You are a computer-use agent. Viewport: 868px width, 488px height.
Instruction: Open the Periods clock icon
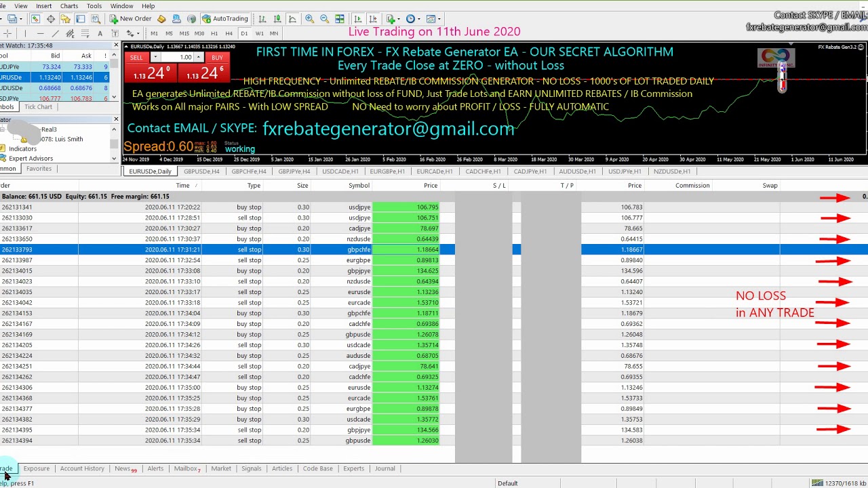pyautogui.click(x=410, y=18)
